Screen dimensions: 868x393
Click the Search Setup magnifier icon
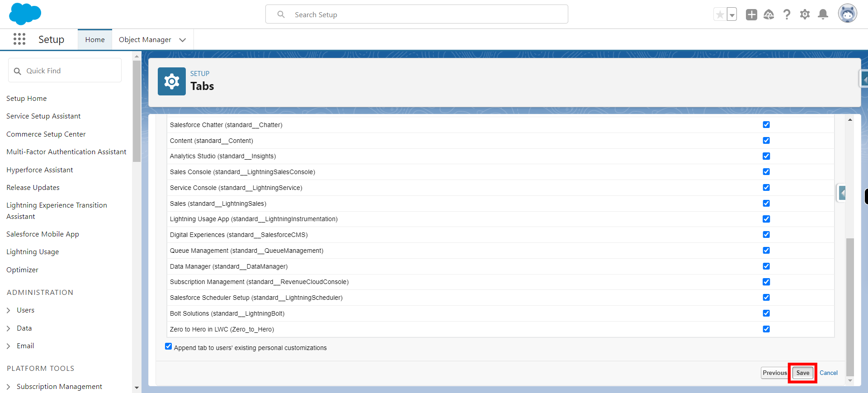click(281, 14)
